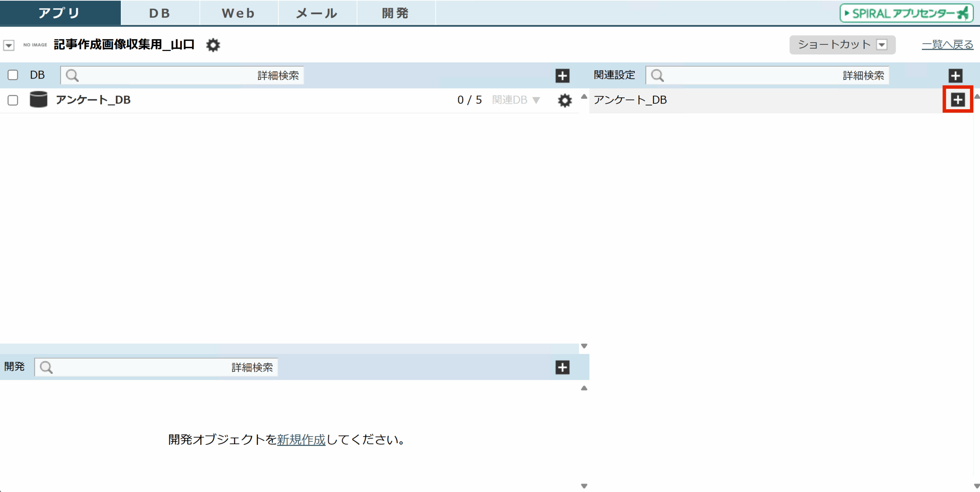Image resolution: width=980 pixels, height=492 pixels.
Task: Click the plus icon in 関連設定 header
Action: tap(955, 75)
